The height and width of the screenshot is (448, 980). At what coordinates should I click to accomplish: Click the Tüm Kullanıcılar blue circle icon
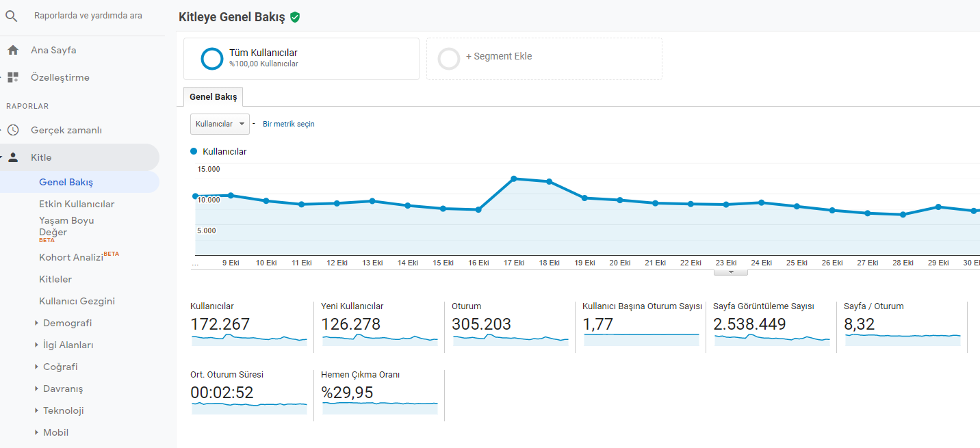tap(212, 59)
